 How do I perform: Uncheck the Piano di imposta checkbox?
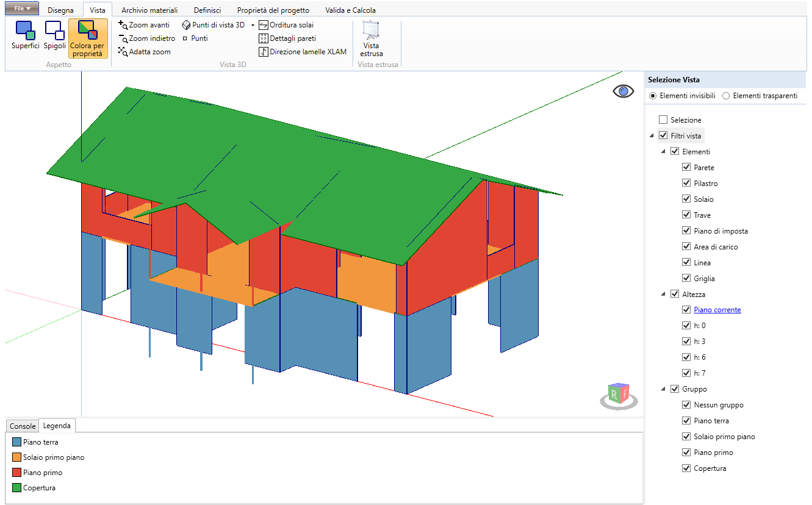pos(686,231)
